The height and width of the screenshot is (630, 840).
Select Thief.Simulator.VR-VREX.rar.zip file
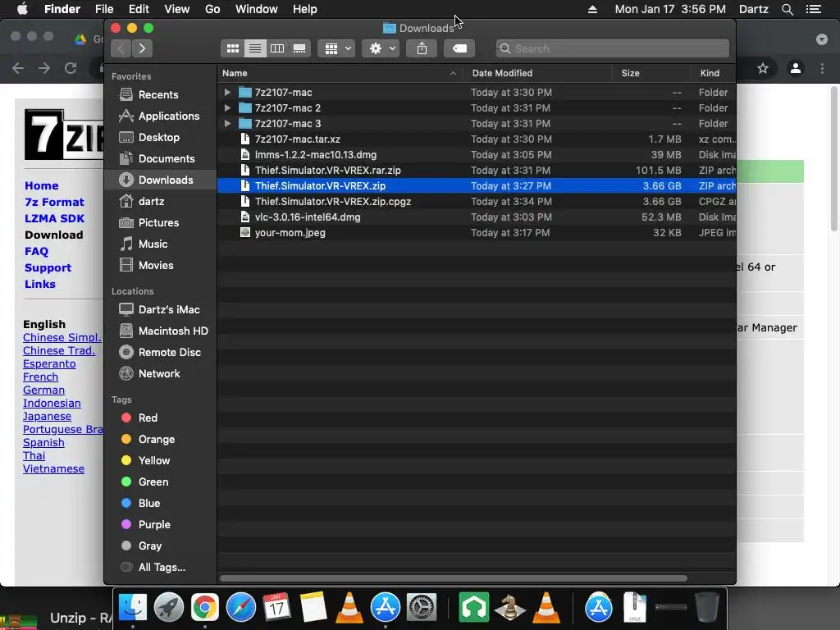[477, 170]
